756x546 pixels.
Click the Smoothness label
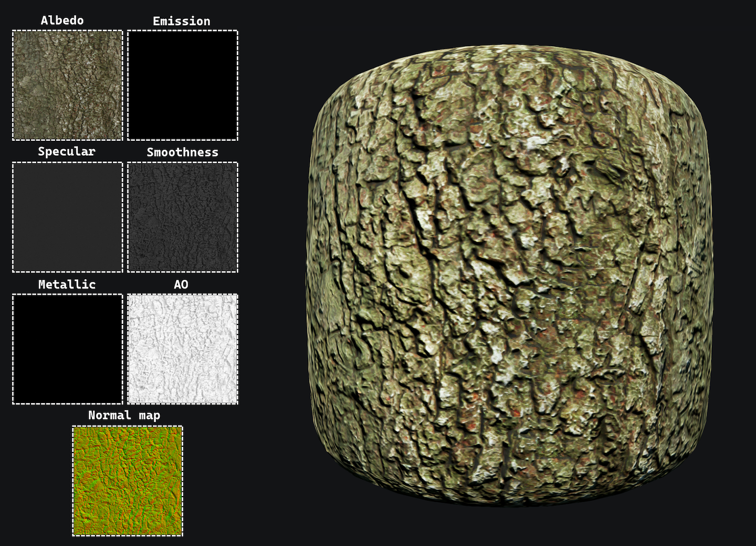[183, 152]
